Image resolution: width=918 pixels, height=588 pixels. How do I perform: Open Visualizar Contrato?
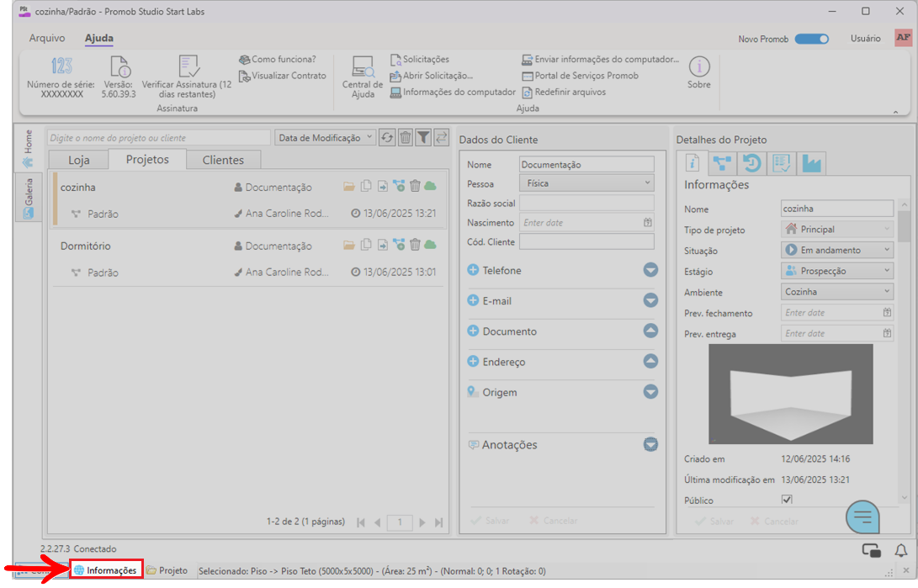282,76
